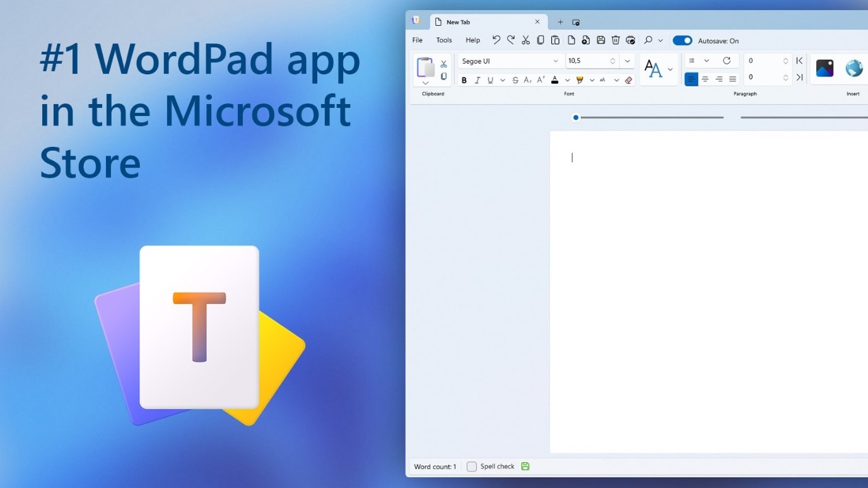Open the highlight color dropdown arrow
868x488 pixels.
click(x=592, y=80)
